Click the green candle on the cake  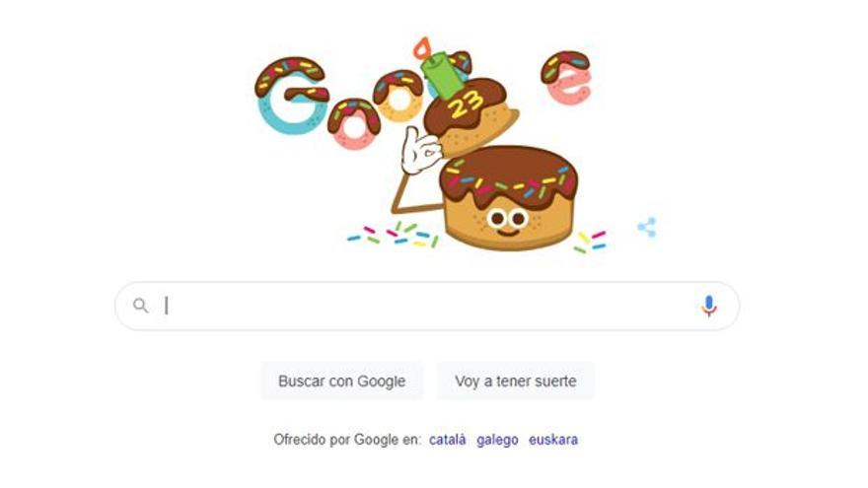coord(442,75)
